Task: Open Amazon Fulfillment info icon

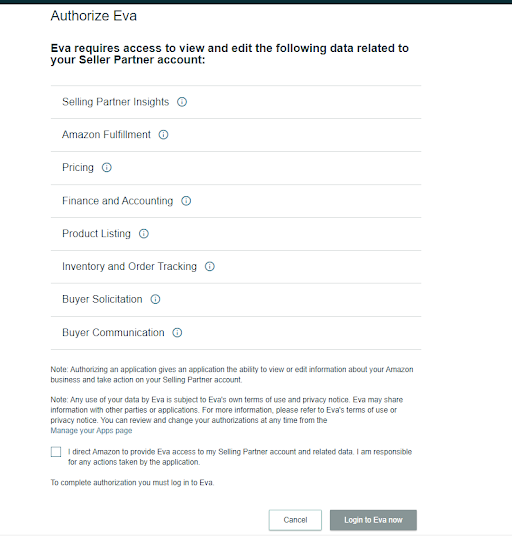Action: coord(163,134)
